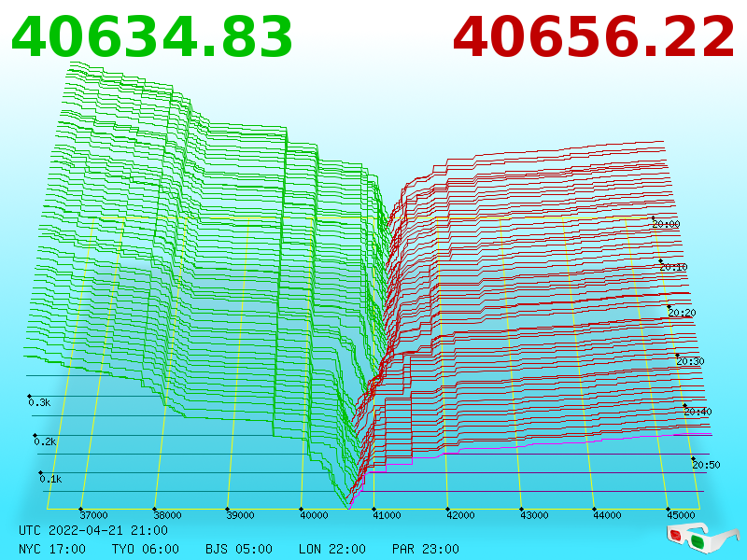The image size is (747, 560).
Task: Click the 20:20 time marker
Action: (682, 313)
